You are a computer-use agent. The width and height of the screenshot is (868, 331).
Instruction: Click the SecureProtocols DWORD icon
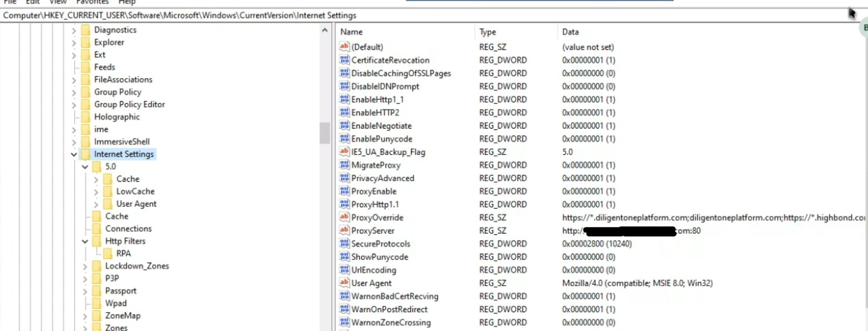point(344,243)
